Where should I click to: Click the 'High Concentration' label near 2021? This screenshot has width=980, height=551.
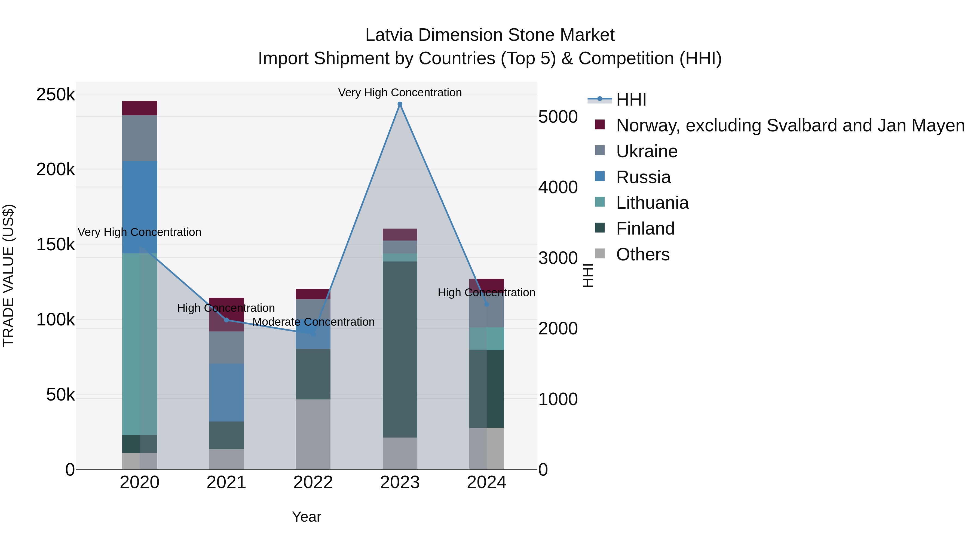[226, 308]
